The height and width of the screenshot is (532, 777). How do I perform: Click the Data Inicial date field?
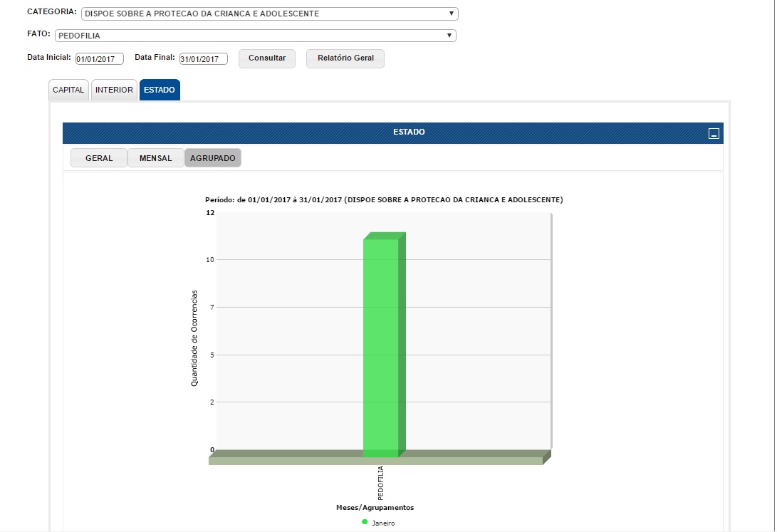[100, 59]
